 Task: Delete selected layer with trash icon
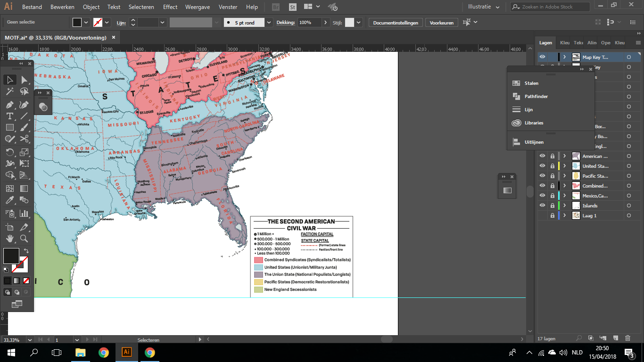[627, 338]
